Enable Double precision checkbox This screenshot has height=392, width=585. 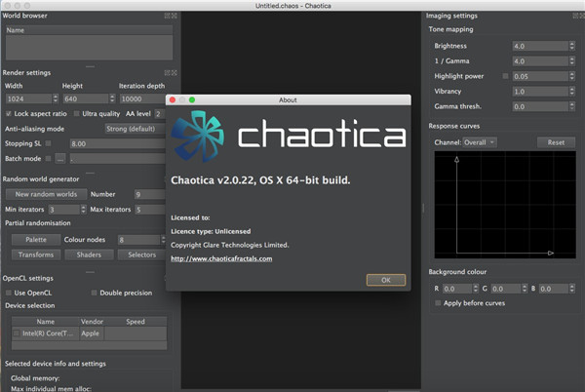tap(94, 293)
